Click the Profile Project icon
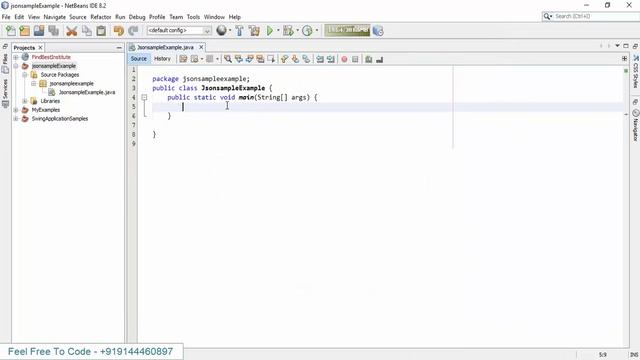This screenshot has width=640, height=360. [307, 31]
